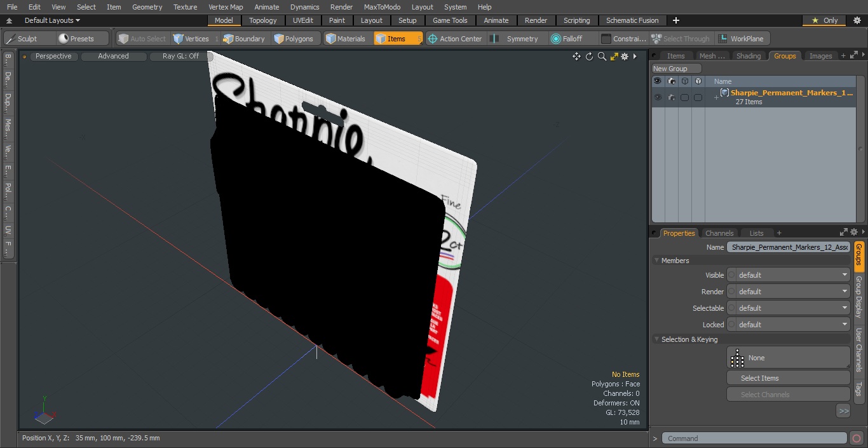Click the viewport maximize arrows icon
868x448 pixels.
pos(614,57)
